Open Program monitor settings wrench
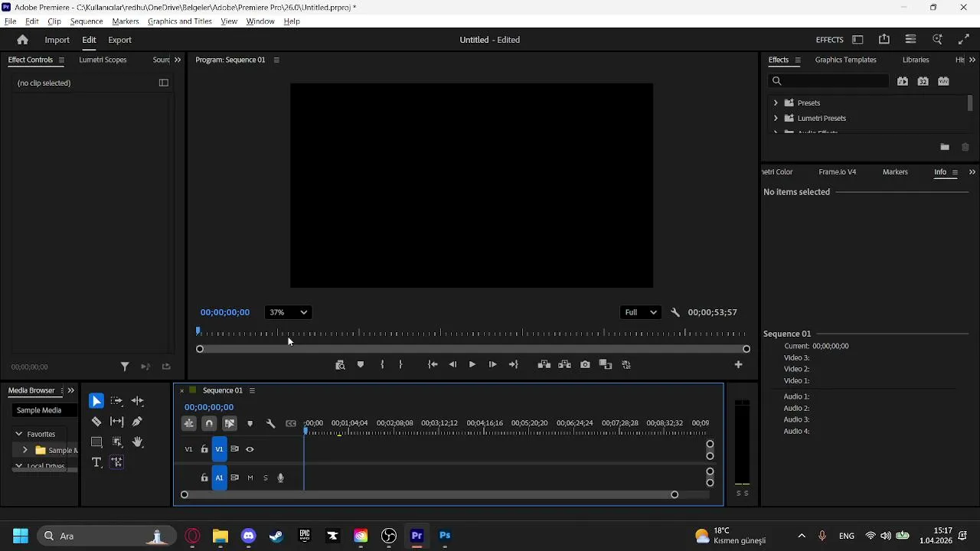This screenshot has width=980, height=551. click(675, 312)
